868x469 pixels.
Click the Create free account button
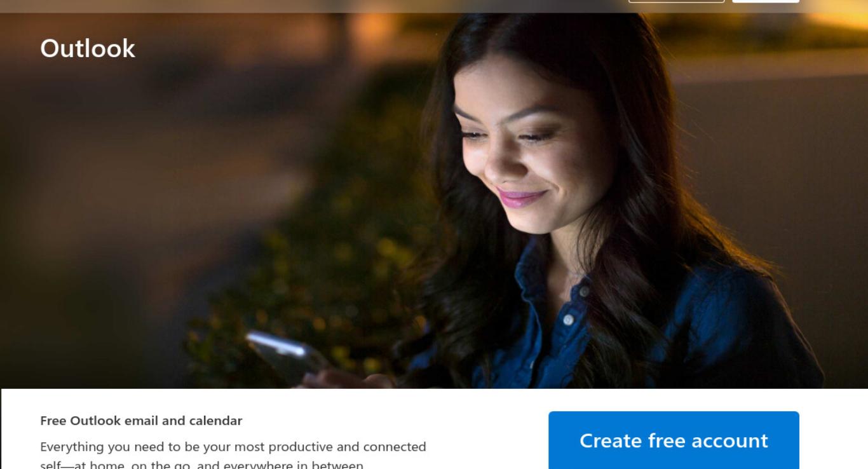click(x=674, y=440)
